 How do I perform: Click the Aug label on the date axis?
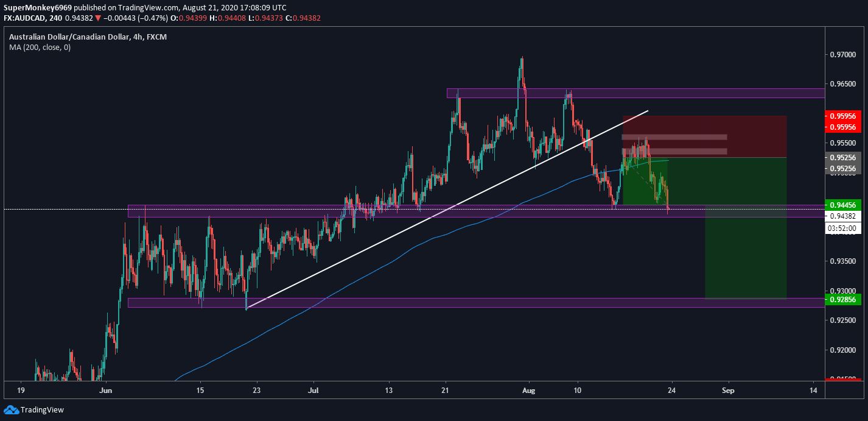(530, 389)
